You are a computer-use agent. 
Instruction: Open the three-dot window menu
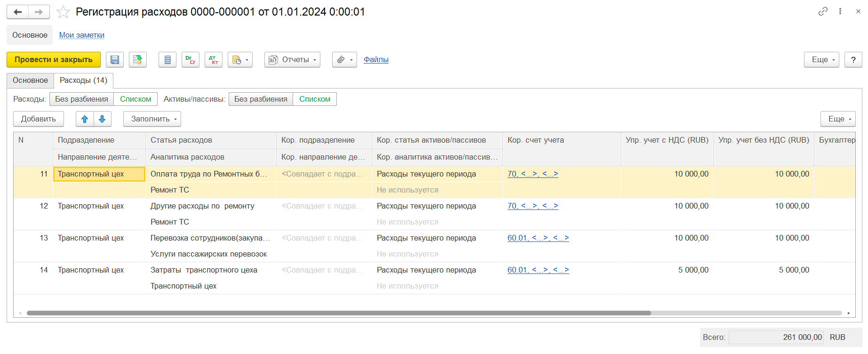840,11
